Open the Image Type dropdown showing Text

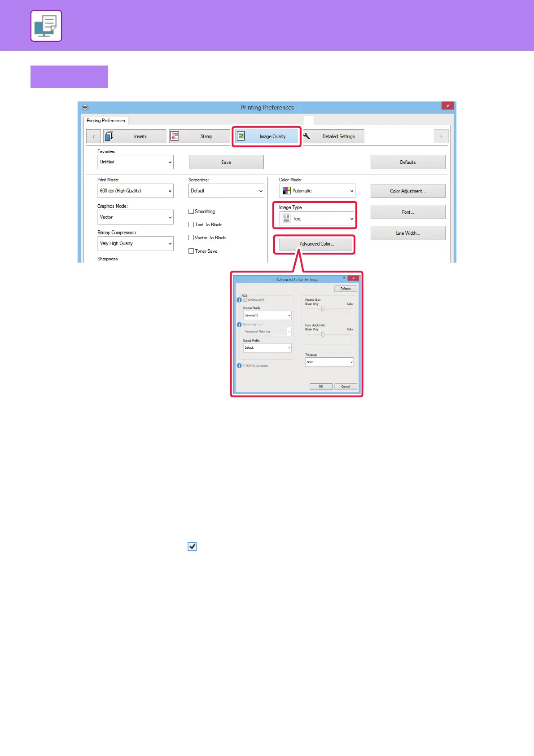click(x=317, y=219)
